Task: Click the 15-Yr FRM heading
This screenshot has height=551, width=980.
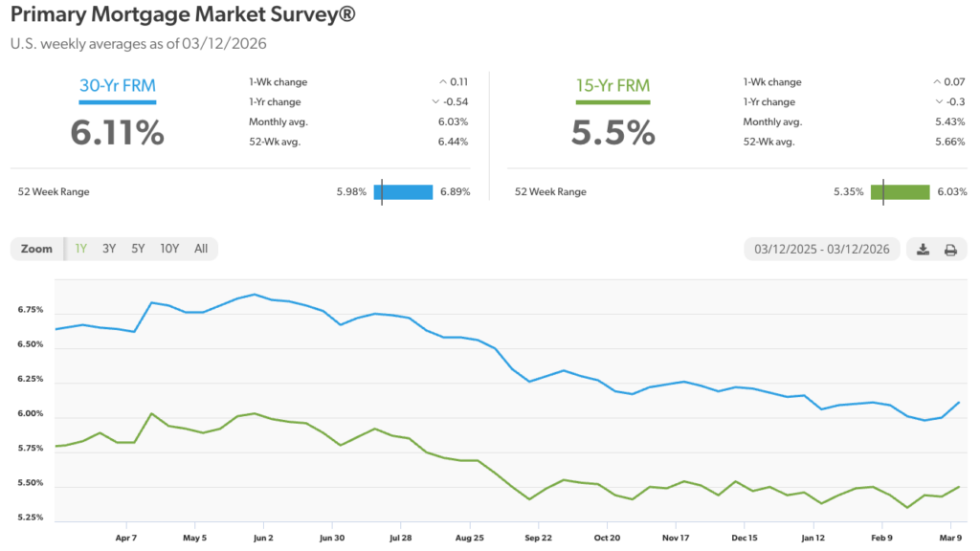Action: click(x=612, y=86)
